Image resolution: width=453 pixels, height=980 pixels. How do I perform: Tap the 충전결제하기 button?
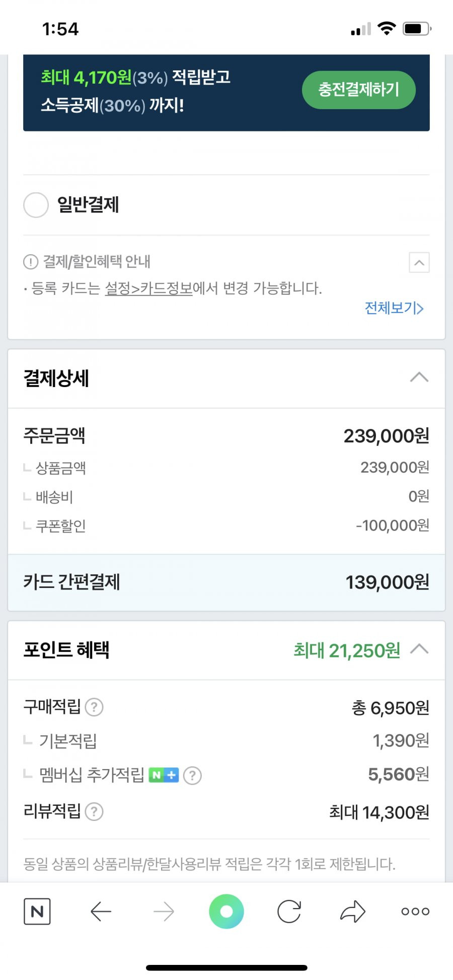tap(359, 90)
